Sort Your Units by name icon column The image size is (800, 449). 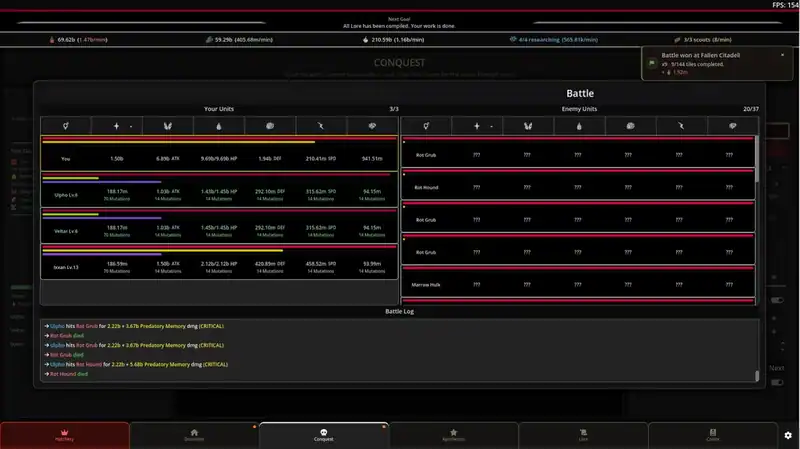click(66, 126)
